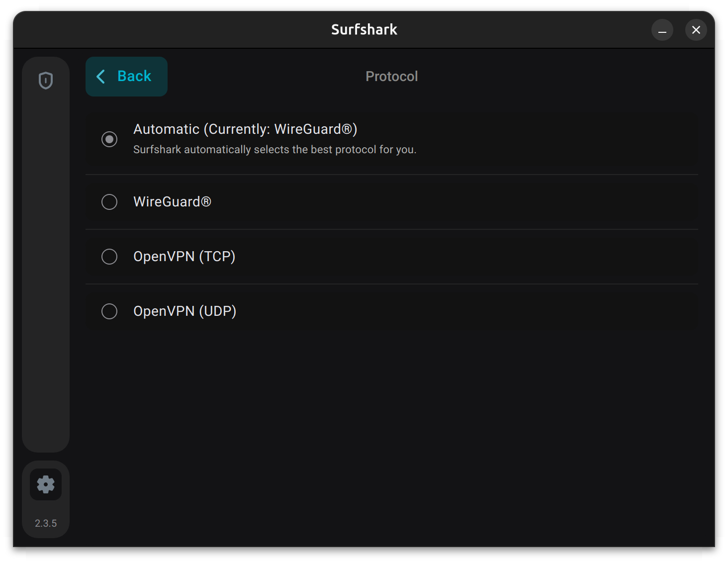Click the version label 2.3.5
Image resolution: width=728 pixels, height=563 pixels.
click(x=46, y=523)
